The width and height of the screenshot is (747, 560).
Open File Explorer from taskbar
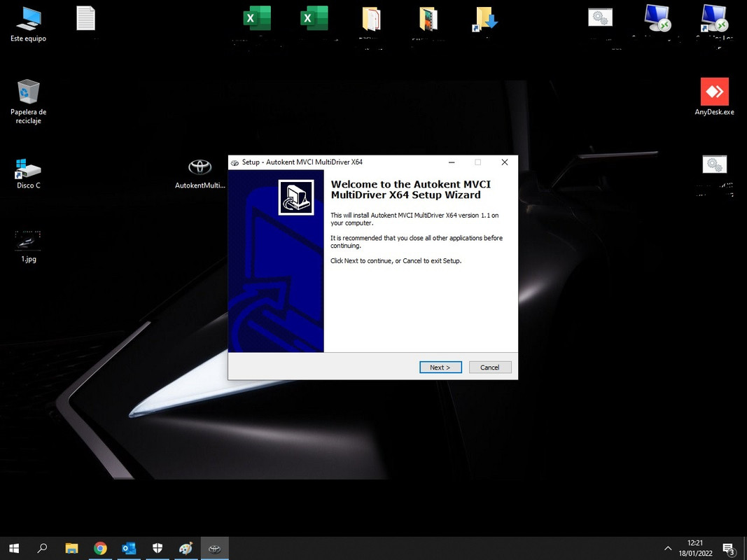(x=71, y=549)
